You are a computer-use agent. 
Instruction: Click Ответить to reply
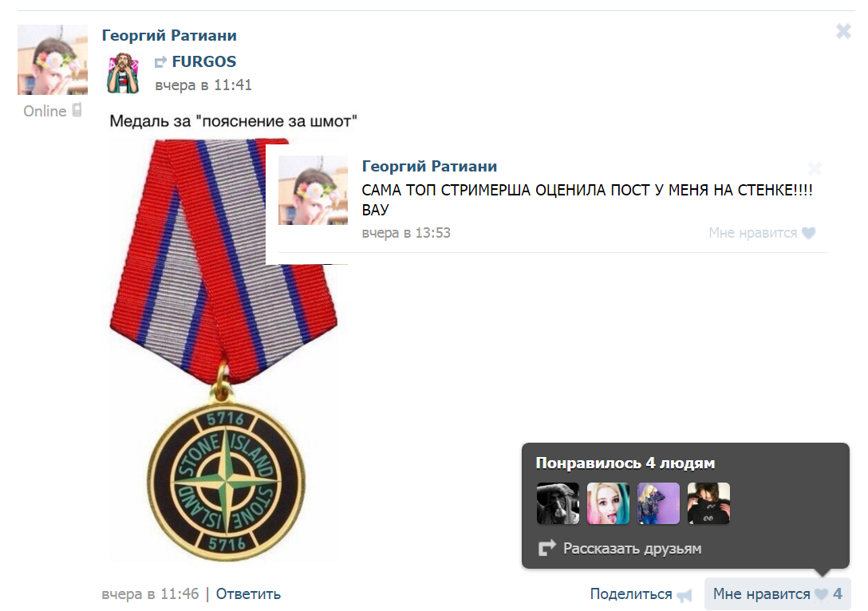pos(248,593)
